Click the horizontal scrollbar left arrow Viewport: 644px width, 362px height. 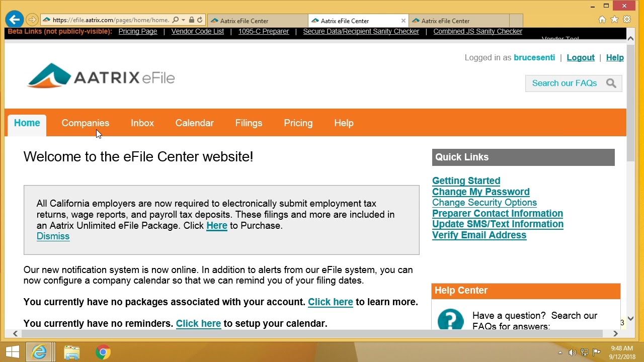16,333
